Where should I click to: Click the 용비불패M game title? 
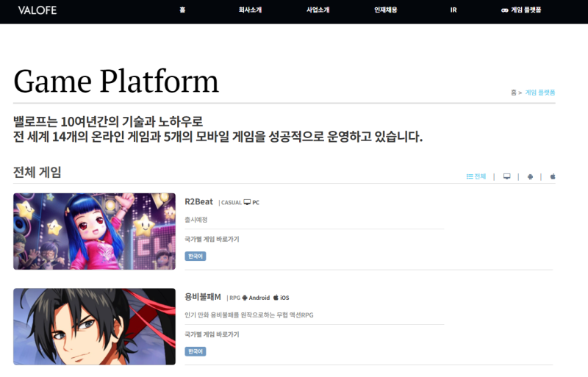(x=203, y=297)
